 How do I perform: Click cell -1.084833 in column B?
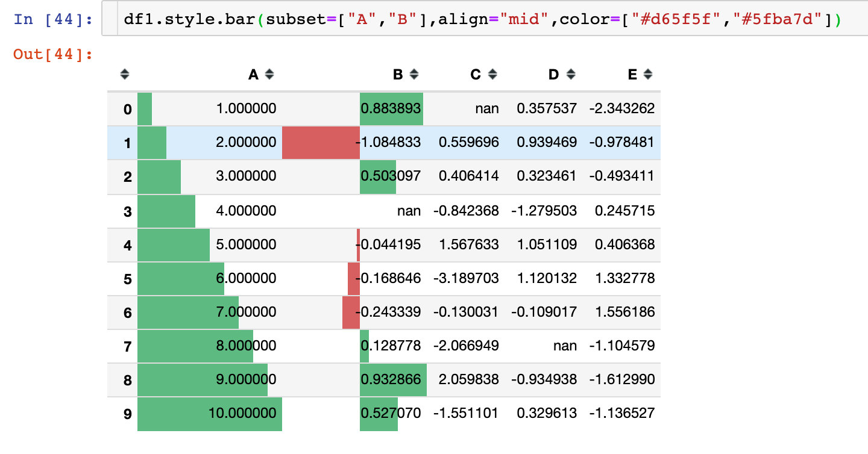[x=388, y=142]
